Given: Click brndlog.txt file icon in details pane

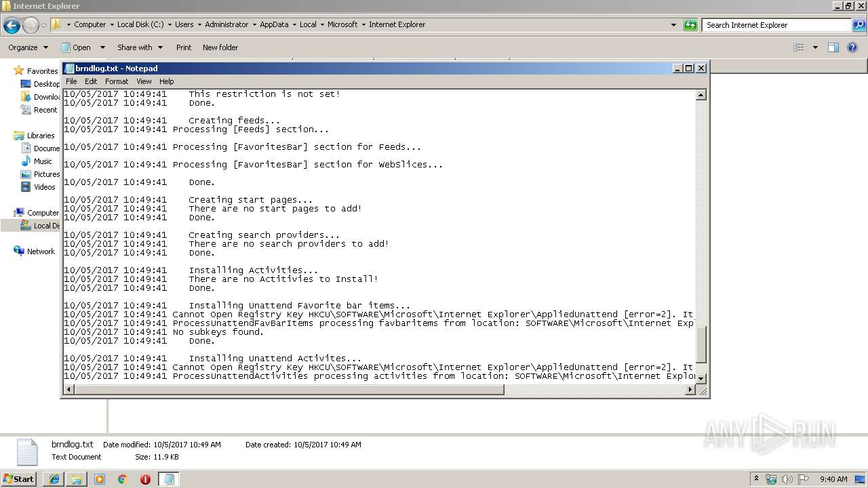Looking at the screenshot, I should click(x=26, y=452).
